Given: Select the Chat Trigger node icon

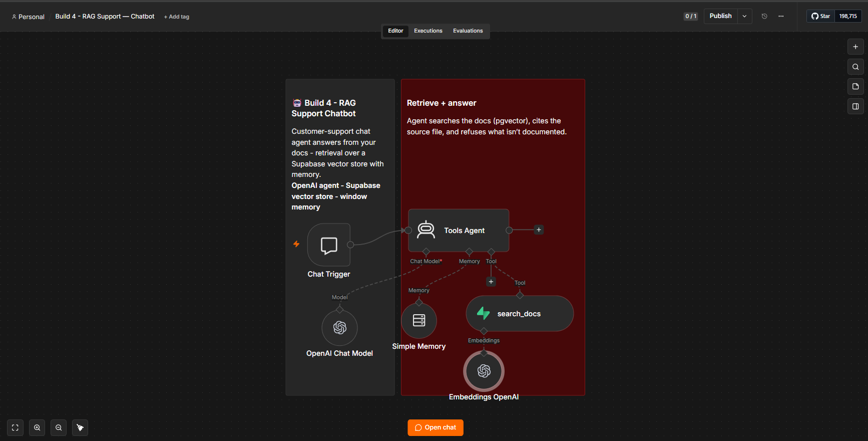Looking at the screenshot, I should [329, 245].
